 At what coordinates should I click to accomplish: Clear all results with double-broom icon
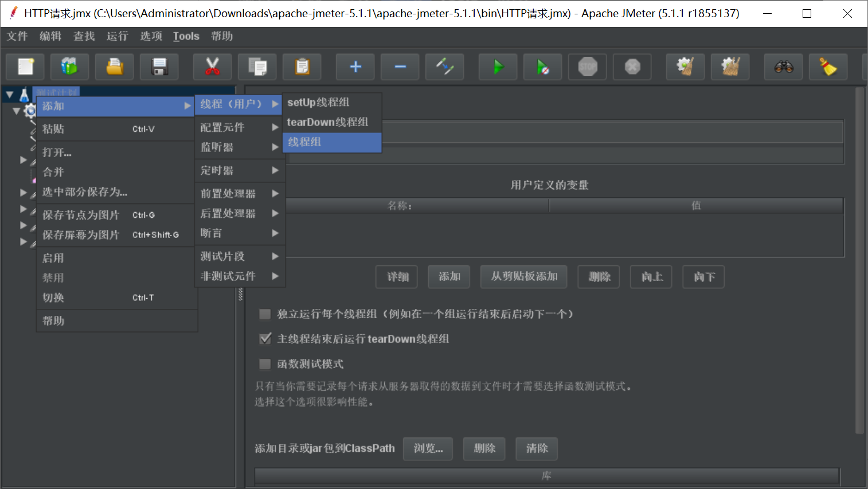click(x=730, y=67)
